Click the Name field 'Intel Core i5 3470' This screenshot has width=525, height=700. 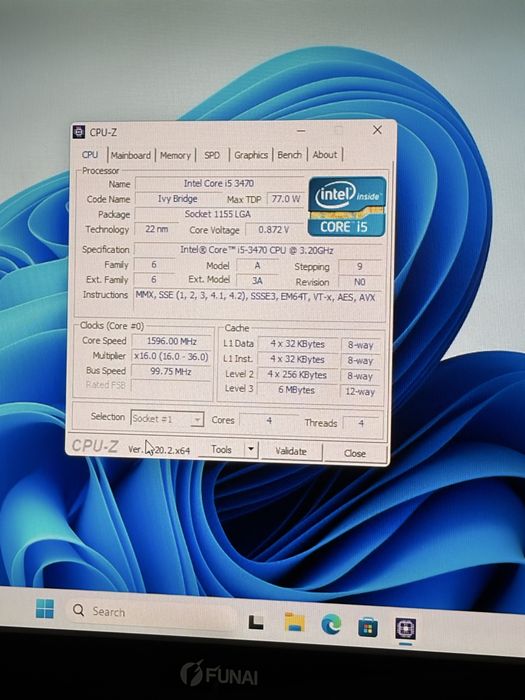click(x=219, y=183)
